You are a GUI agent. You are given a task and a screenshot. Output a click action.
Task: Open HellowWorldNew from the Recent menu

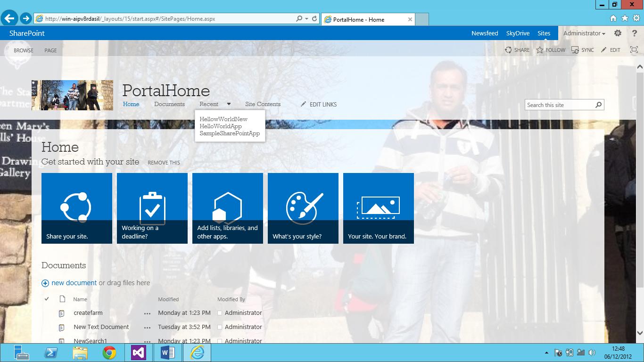tap(223, 119)
